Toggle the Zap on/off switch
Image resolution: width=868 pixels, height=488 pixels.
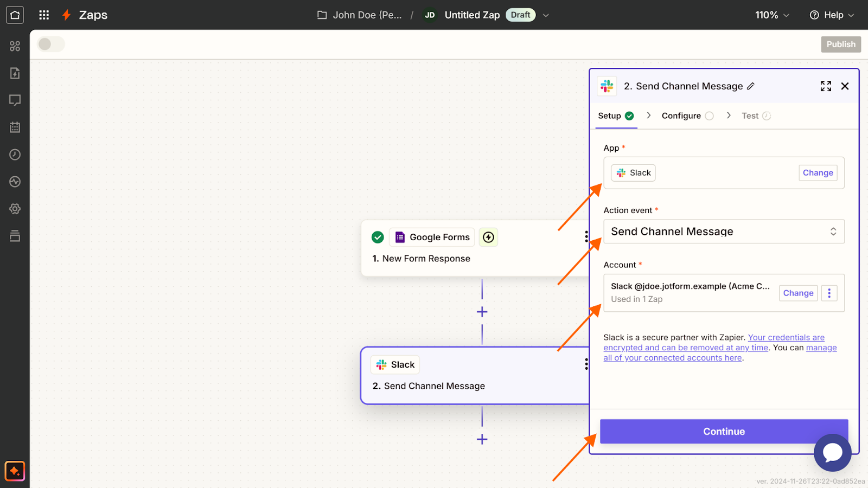[x=50, y=44]
